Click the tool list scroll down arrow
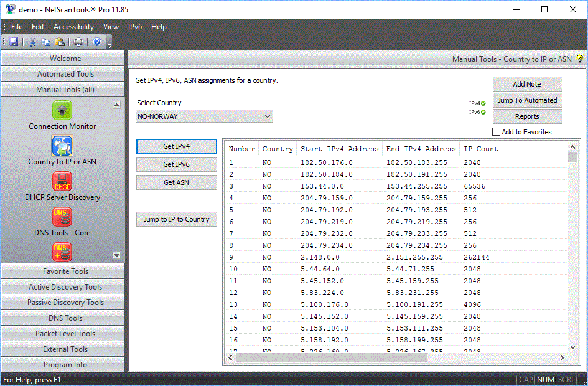This screenshot has width=588, height=386. pyautogui.click(x=116, y=255)
